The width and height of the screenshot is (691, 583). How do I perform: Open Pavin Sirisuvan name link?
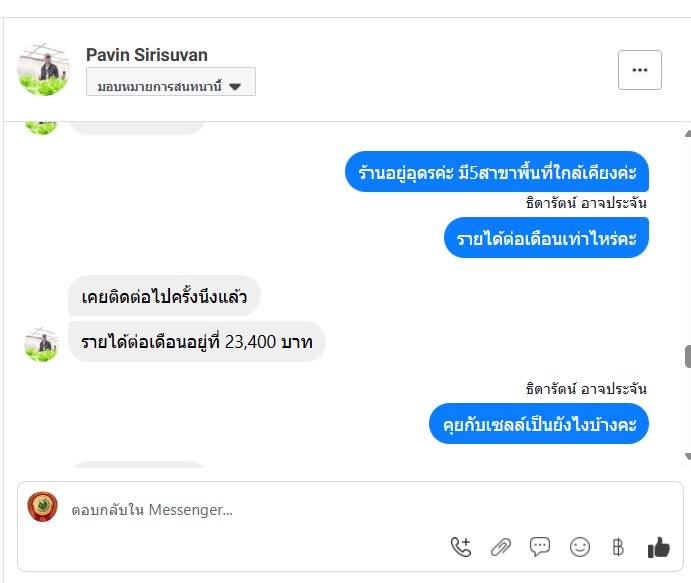click(147, 55)
